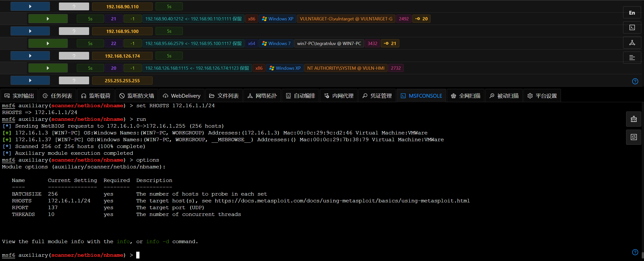Screen dimensions: 644x261
Task: Open the 被动扫描 tab
Action: coord(504,96)
